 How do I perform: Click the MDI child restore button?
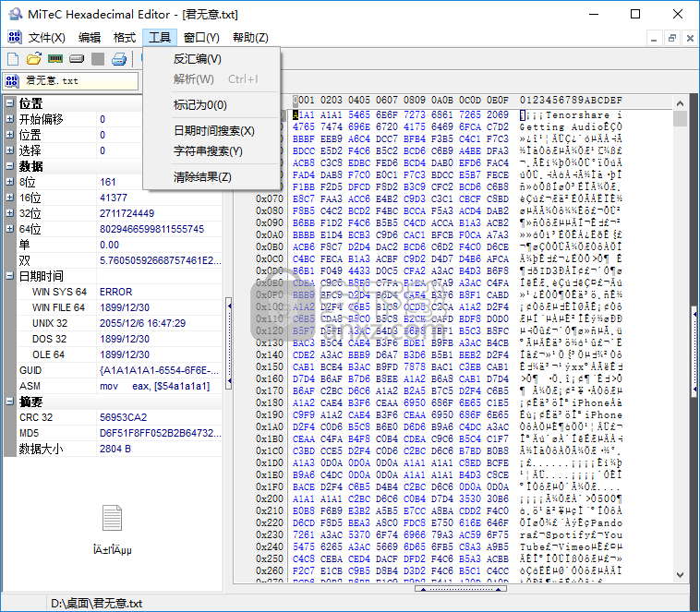point(672,39)
